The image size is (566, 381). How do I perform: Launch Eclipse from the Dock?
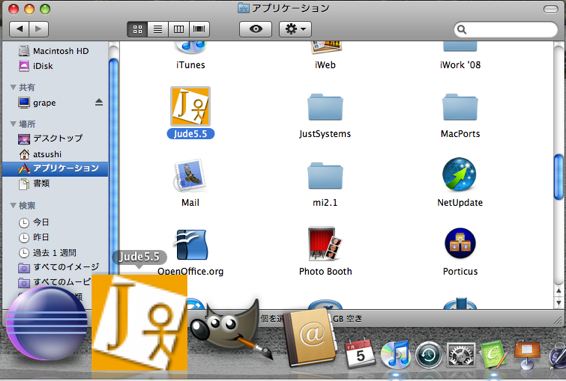tap(47, 324)
